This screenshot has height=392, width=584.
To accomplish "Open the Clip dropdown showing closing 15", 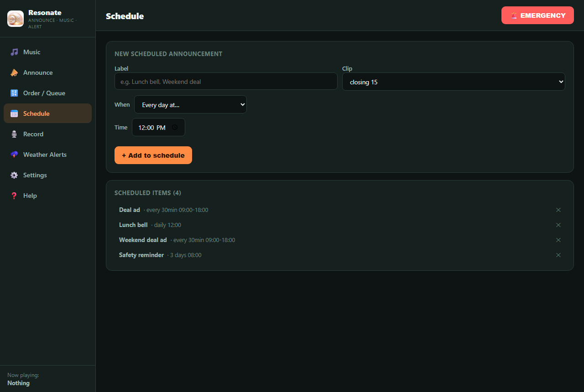I will (454, 82).
